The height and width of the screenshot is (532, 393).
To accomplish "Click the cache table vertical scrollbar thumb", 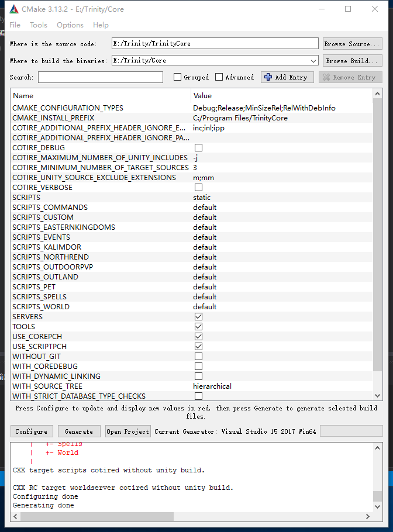I will (377, 235).
